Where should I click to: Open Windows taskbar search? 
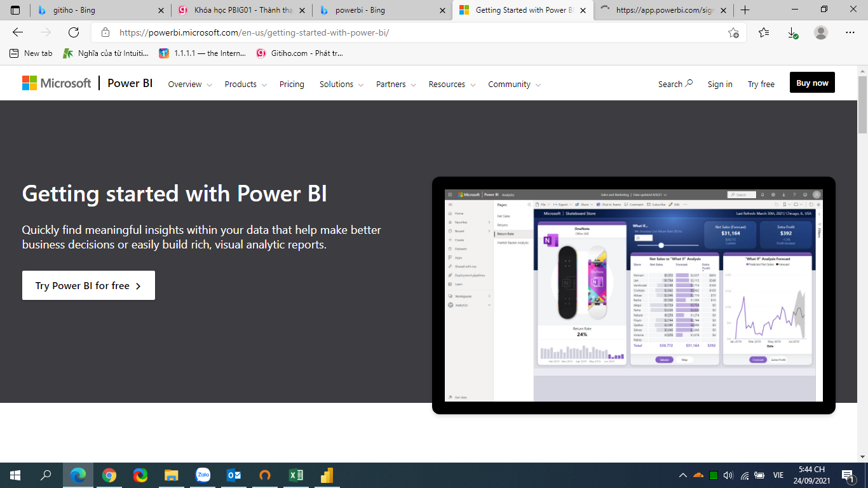tap(46, 475)
